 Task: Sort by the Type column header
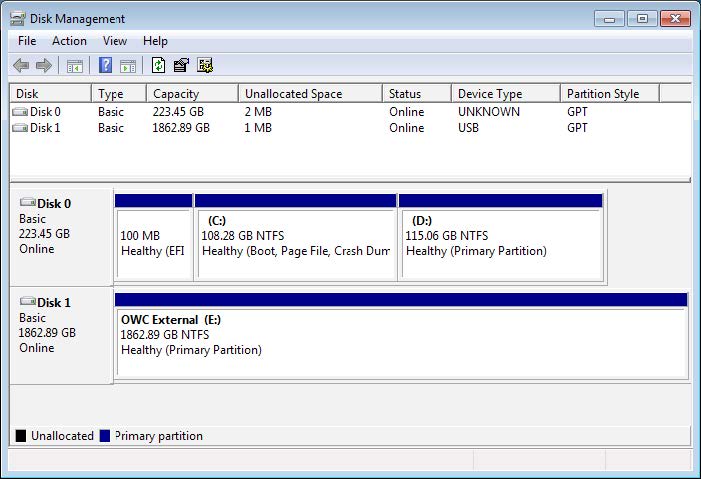[x=119, y=93]
